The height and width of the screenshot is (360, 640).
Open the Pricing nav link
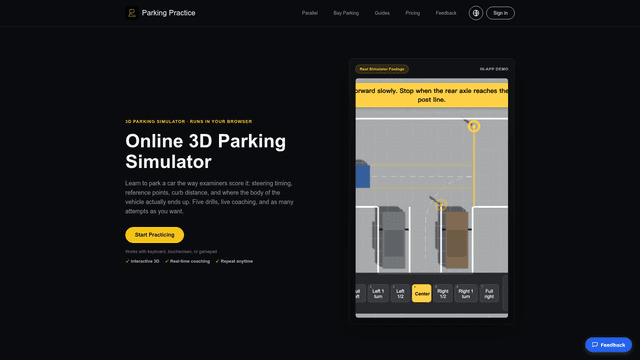pyautogui.click(x=413, y=13)
